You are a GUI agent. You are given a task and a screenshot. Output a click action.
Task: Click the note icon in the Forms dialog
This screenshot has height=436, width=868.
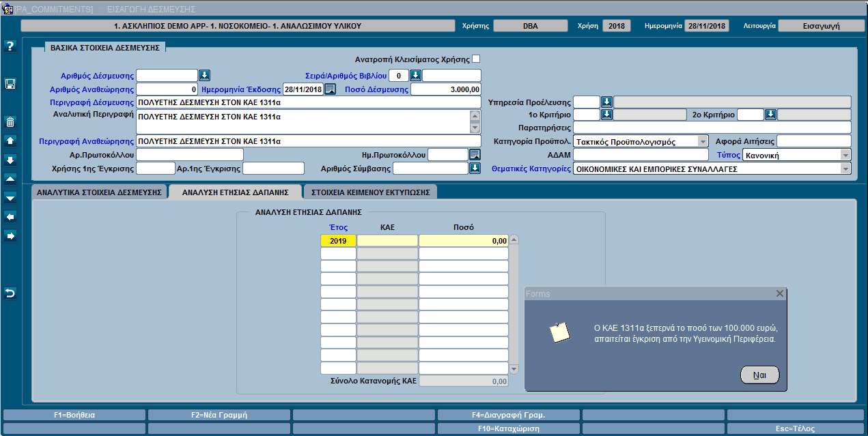(x=560, y=332)
